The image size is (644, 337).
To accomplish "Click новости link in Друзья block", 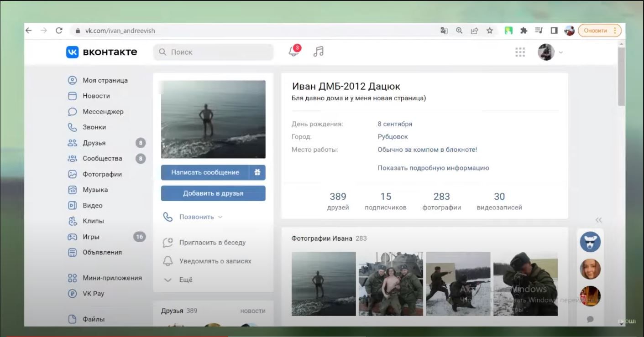I will click(x=253, y=311).
